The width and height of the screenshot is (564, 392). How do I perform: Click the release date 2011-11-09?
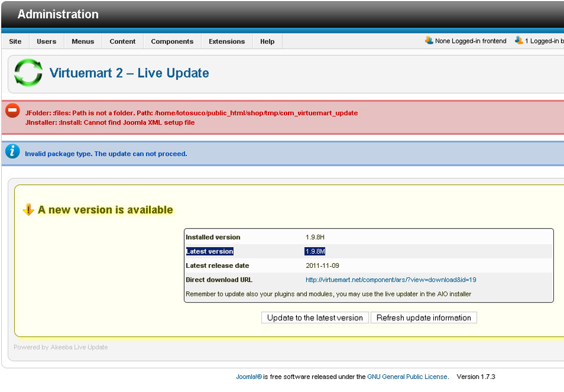pos(322,265)
